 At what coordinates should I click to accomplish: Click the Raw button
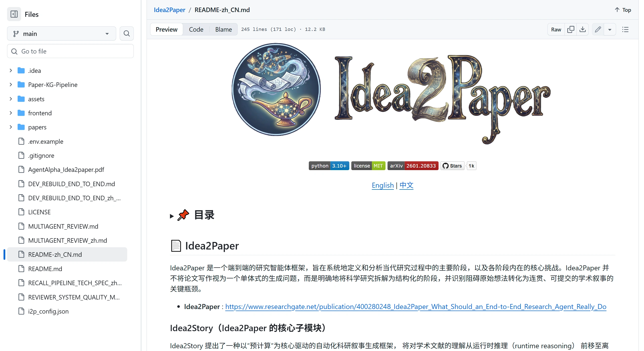click(556, 29)
